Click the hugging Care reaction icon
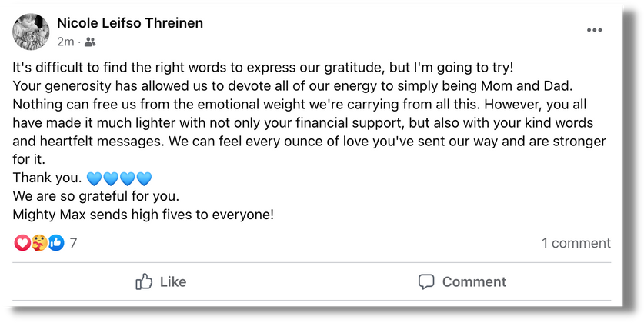This screenshot has height=323, width=644. 39,243
